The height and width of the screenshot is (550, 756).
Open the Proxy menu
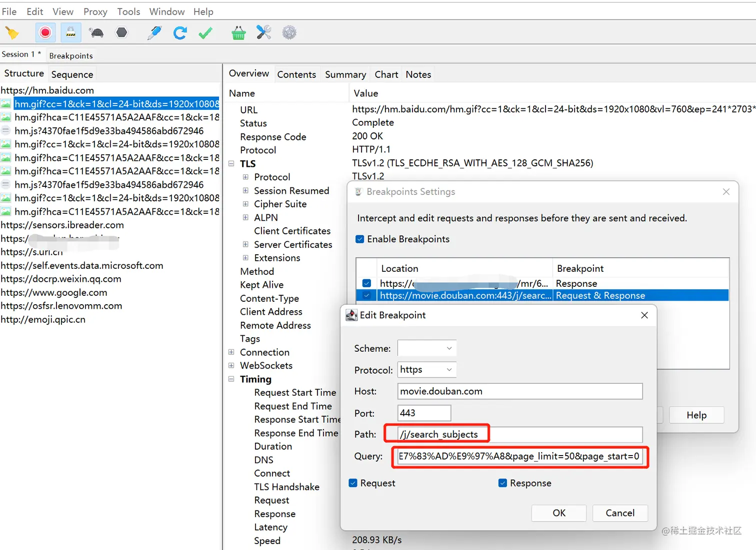[95, 11]
